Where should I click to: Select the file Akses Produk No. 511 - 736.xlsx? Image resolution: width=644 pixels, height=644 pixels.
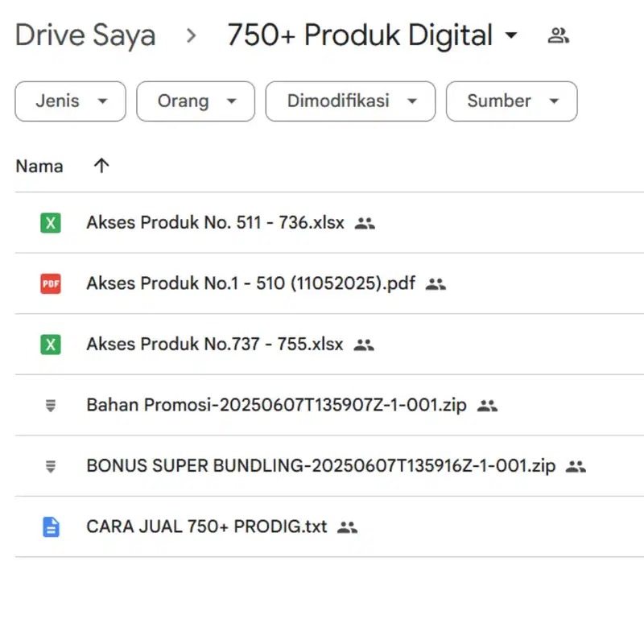coord(215,223)
